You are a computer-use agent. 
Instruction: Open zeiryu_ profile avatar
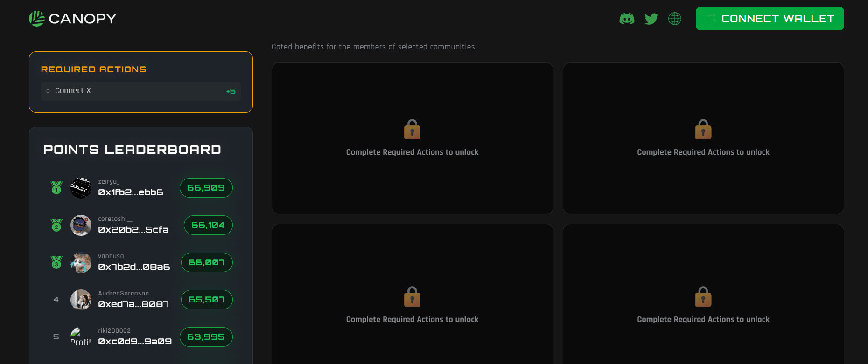[81, 188]
